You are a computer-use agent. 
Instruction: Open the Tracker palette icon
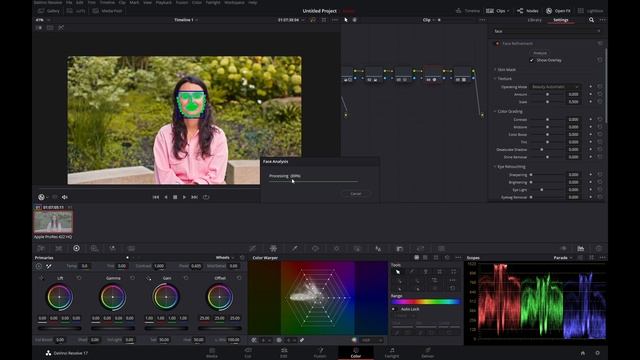336,248
